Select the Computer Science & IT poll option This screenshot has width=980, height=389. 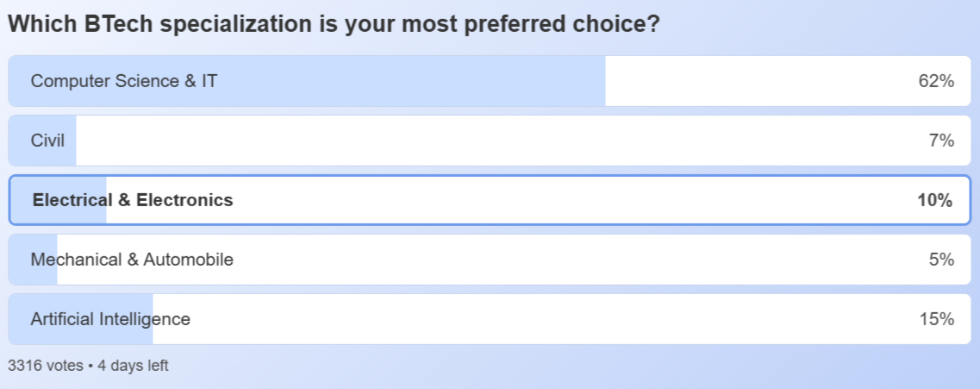(124, 81)
